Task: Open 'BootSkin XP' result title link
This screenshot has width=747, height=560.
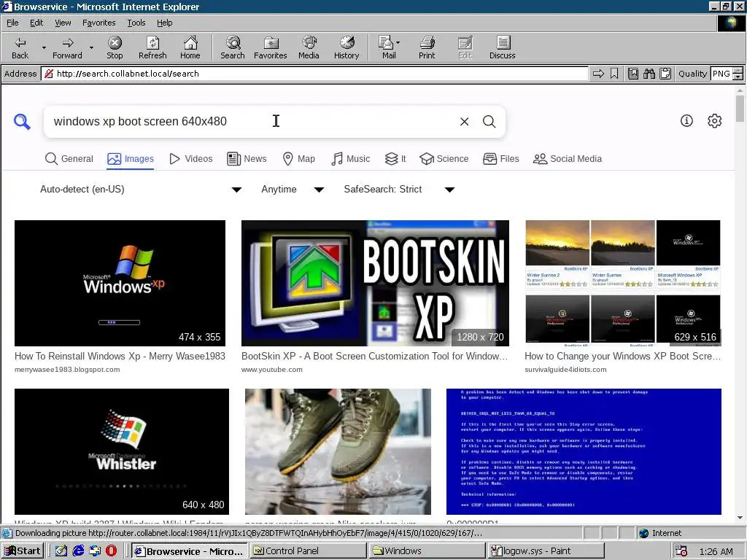Action: coord(375,356)
